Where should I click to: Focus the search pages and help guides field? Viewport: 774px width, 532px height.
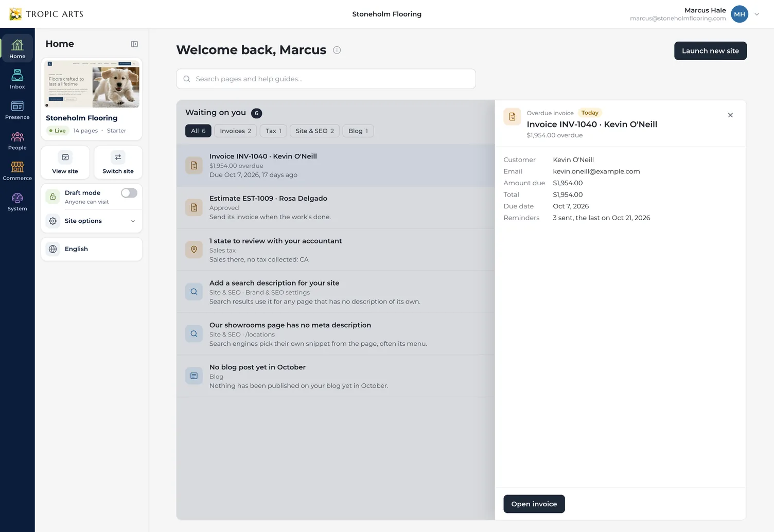coord(326,79)
